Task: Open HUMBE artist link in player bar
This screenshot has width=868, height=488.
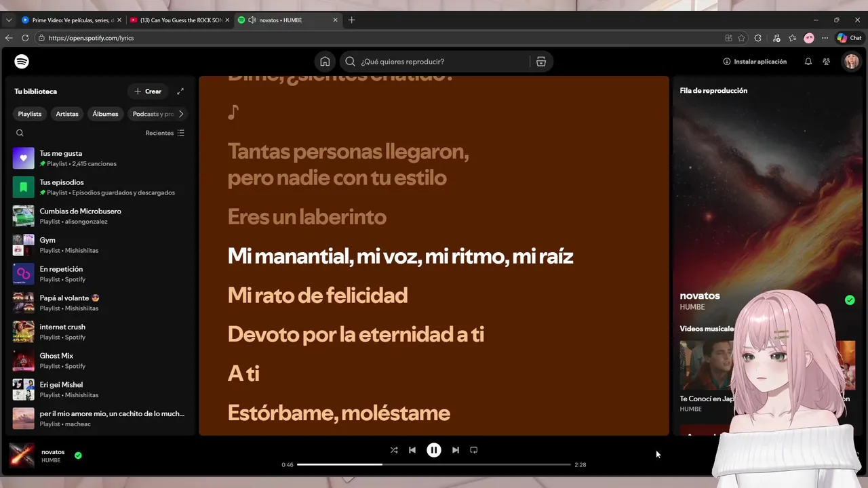Action: pos(51,461)
